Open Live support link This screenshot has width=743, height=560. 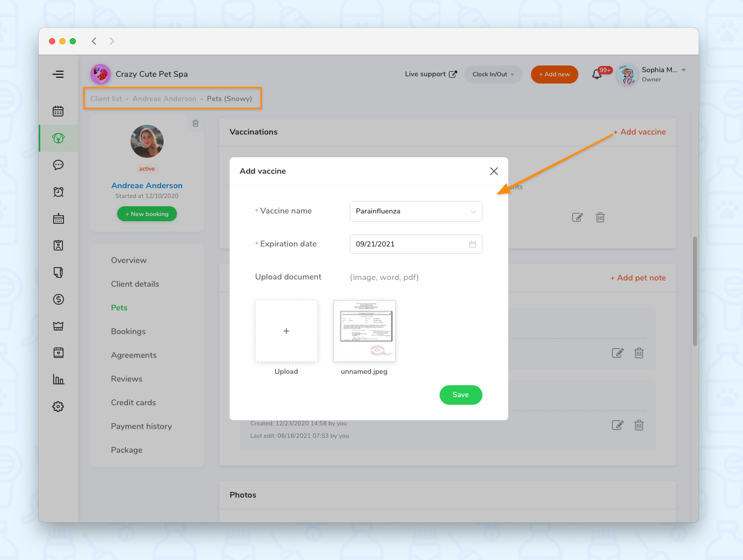[431, 74]
